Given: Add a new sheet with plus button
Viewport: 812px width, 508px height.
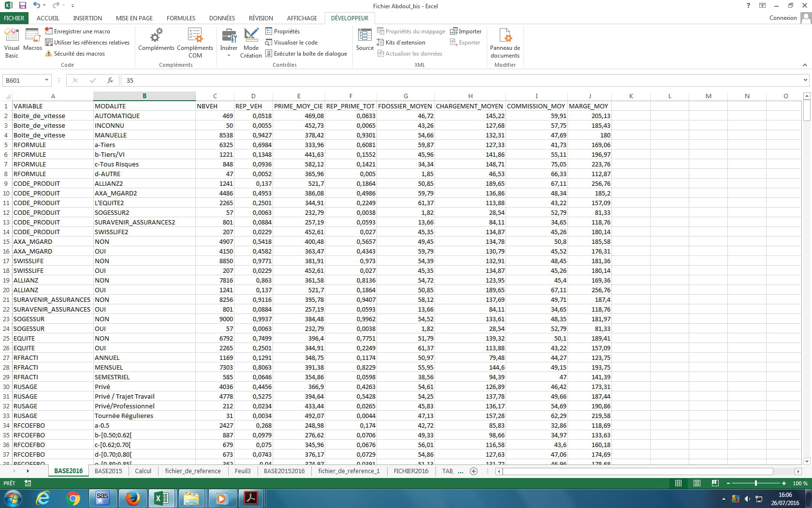Looking at the screenshot, I should [474, 471].
